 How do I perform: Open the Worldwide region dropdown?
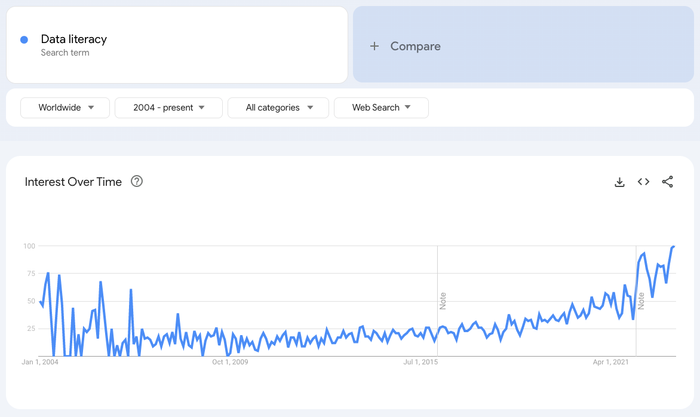tap(65, 108)
